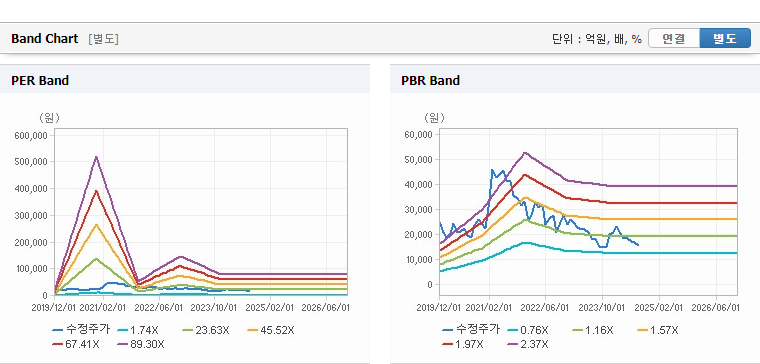Viewport: 760px width, 364px height.
Task: Click the (원) unit label above PER chart
Action: click(x=49, y=118)
